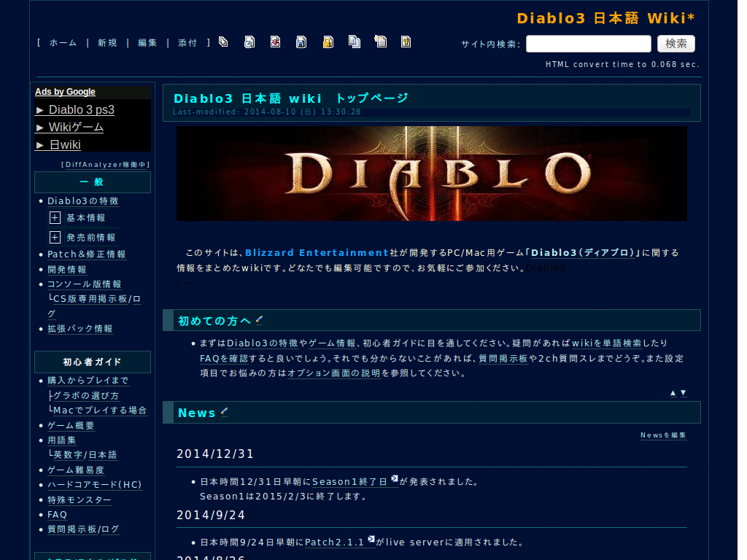
Task: Open the Diablo3 日本語 Wiki* title link
Action: (x=606, y=18)
